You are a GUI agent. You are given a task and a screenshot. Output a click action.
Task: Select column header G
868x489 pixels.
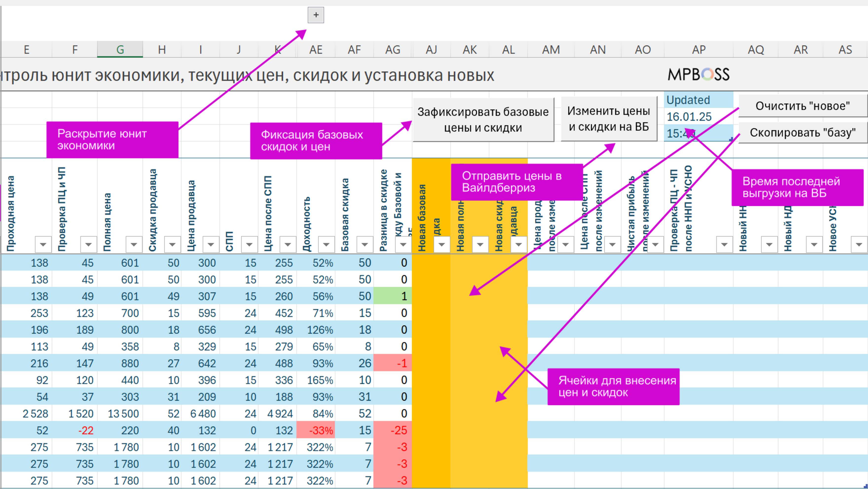click(x=120, y=50)
